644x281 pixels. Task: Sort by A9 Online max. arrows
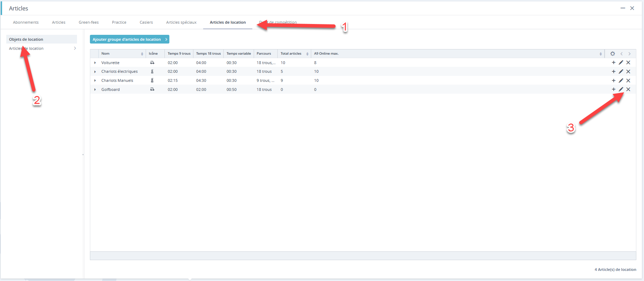point(601,54)
